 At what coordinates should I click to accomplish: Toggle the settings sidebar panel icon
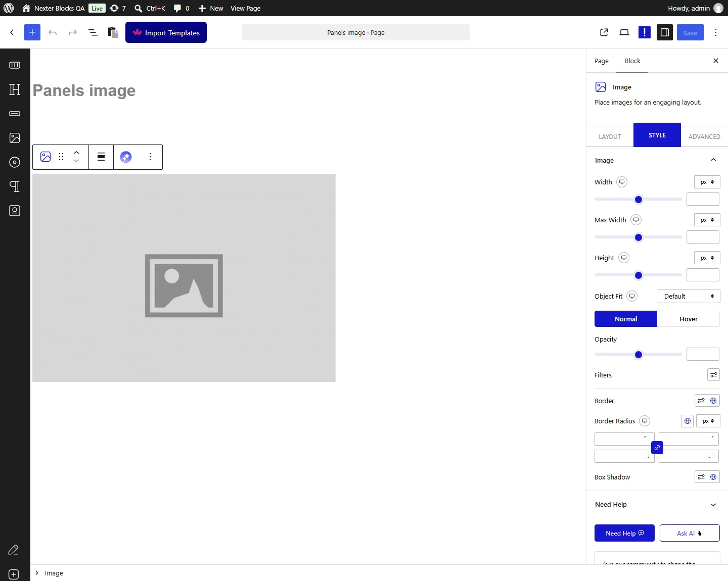tap(665, 32)
